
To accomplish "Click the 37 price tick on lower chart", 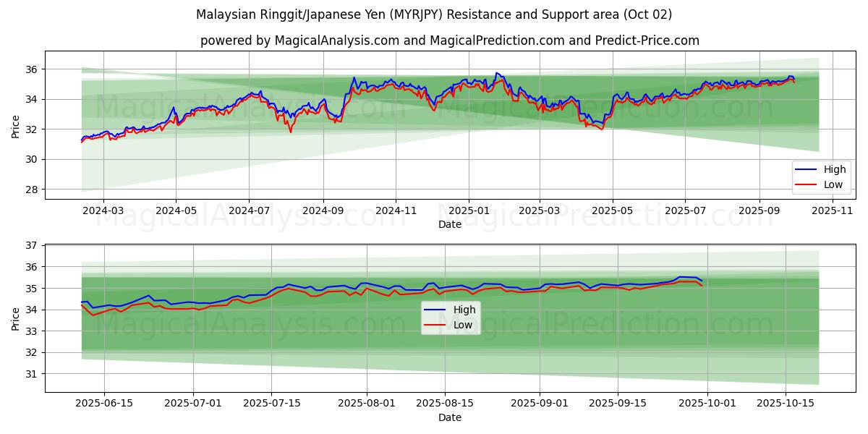I will pos(33,246).
